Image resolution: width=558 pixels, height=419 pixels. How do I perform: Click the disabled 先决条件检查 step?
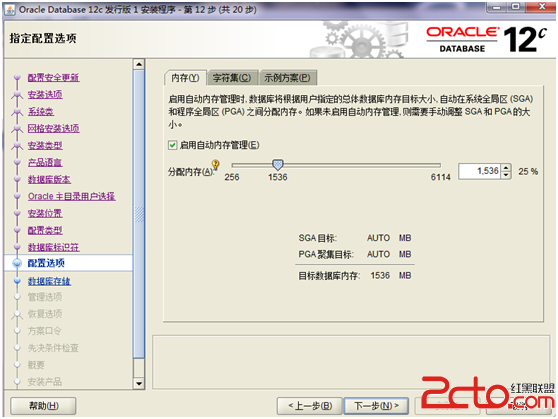53,348
